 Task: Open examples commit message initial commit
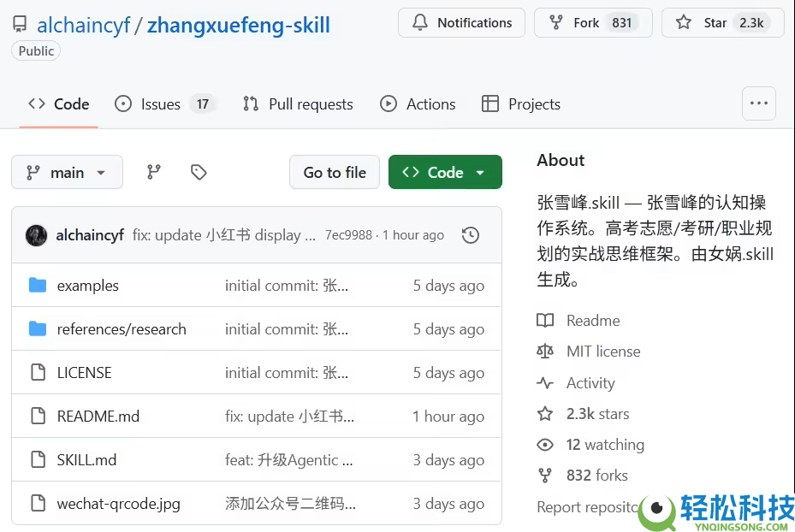coord(287,286)
